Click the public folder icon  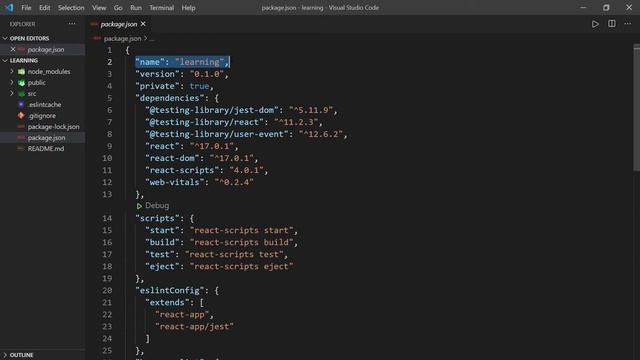(21, 82)
